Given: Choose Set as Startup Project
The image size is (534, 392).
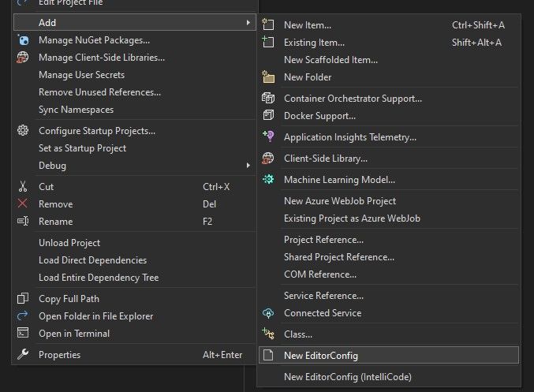Looking at the screenshot, I should pyautogui.click(x=82, y=148).
